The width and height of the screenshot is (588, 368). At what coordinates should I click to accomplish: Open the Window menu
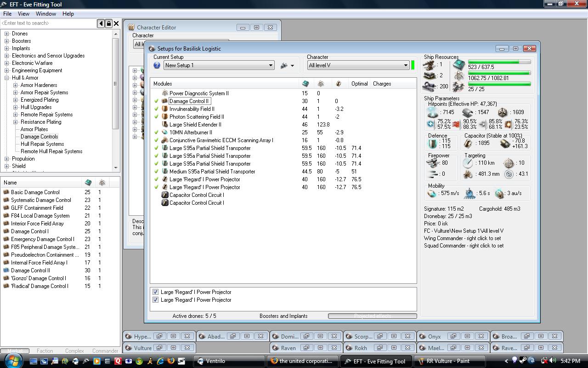[x=46, y=14]
